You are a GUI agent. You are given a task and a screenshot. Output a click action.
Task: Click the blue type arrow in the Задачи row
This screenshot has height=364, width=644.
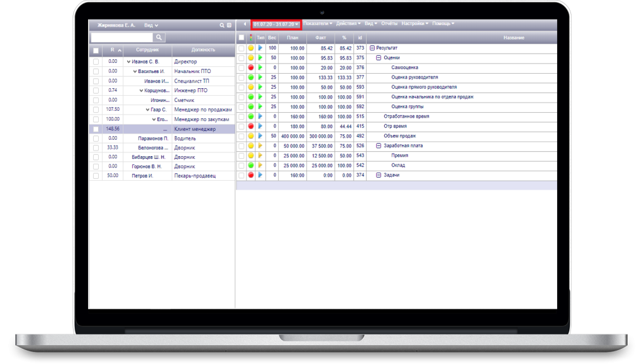[x=260, y=175]
